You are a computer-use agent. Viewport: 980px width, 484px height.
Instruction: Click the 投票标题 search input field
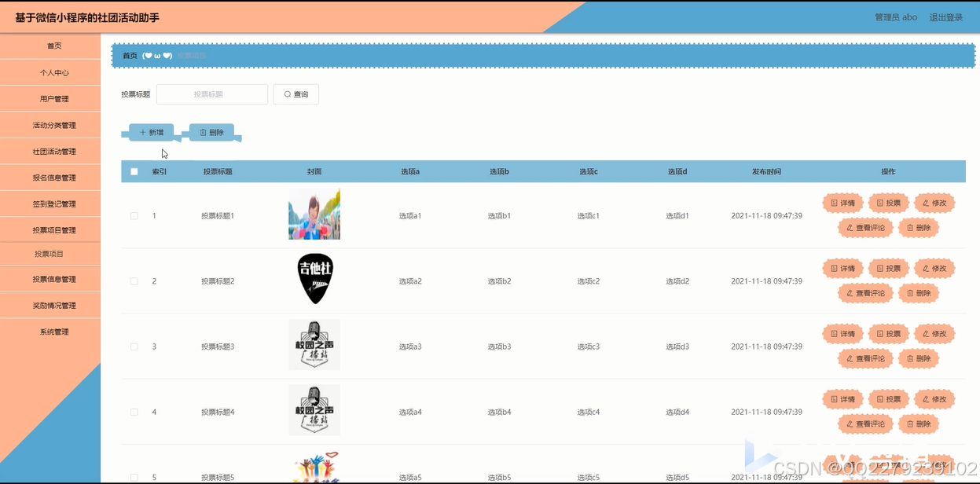coord(211,93)
